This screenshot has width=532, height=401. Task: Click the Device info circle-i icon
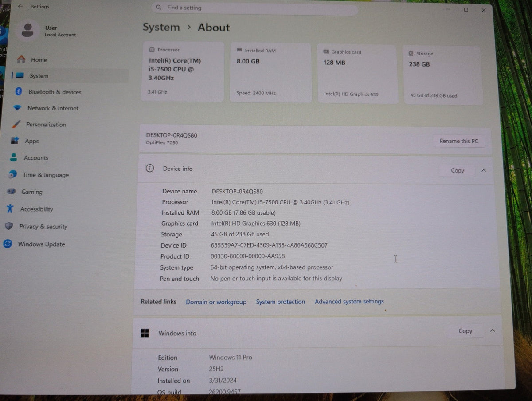(x=150, y=168)
